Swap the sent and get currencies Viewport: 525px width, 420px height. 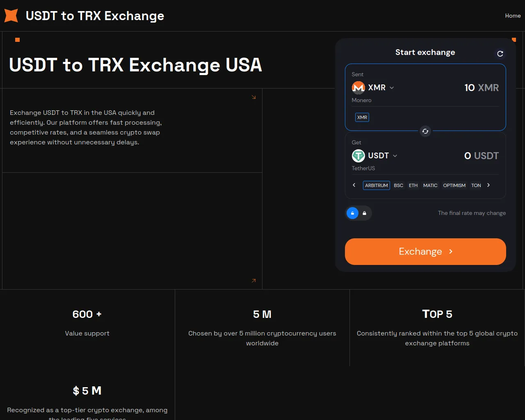425,131
